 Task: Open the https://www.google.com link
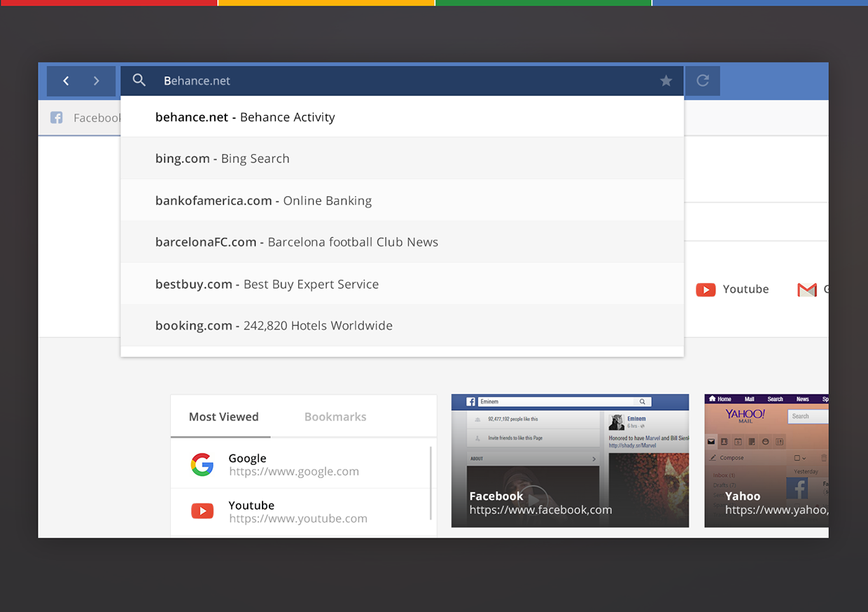tap(294, 472)
